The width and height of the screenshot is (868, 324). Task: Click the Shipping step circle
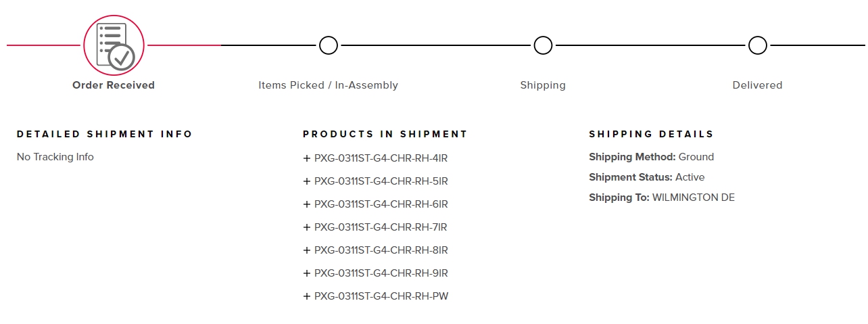coord(543,45)
